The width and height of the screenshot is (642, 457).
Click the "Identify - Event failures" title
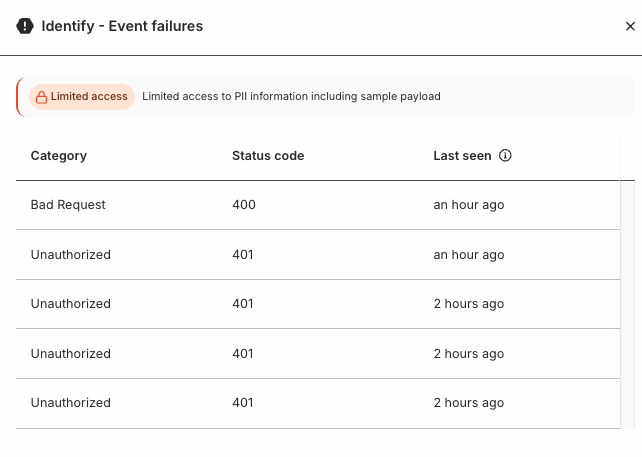click(122, 27)
